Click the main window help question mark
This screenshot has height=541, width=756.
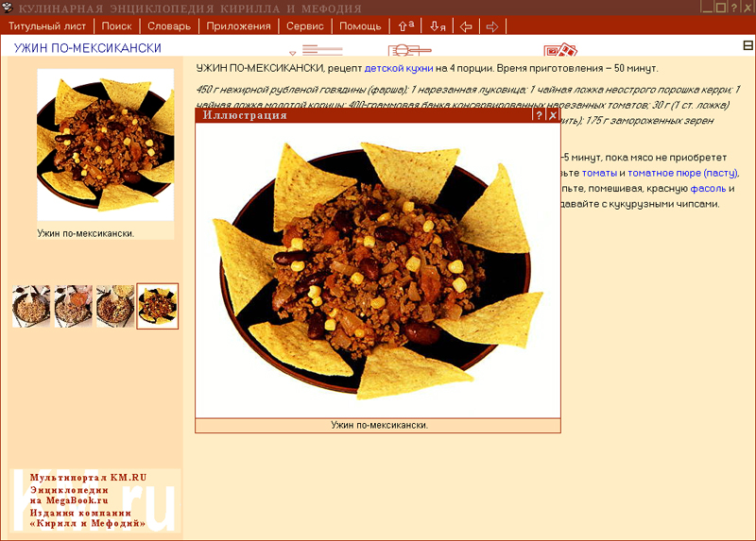pos(734,8)
